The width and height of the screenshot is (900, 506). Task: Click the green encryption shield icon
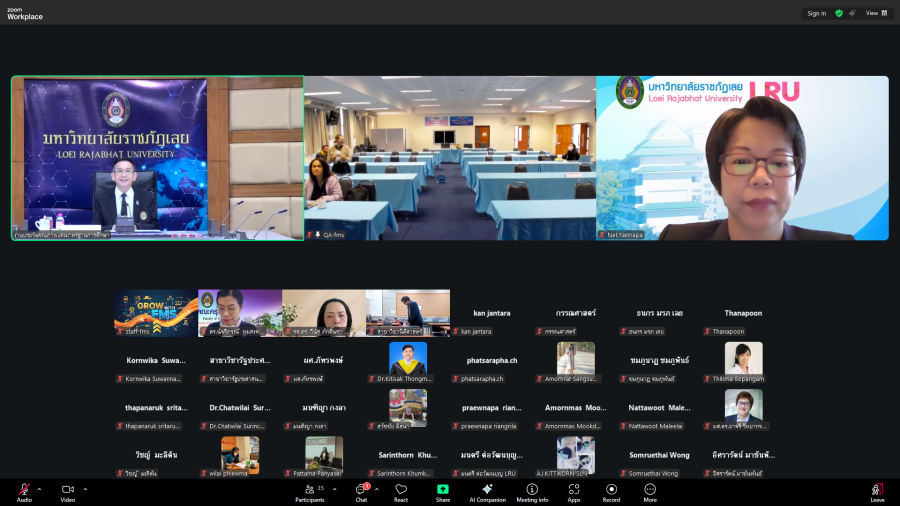coord(839,13)
